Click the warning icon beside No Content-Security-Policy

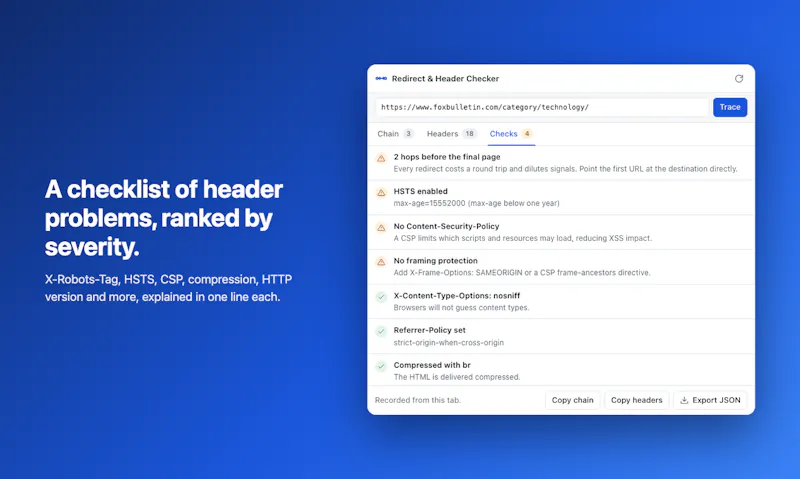(x=381, y=228)
